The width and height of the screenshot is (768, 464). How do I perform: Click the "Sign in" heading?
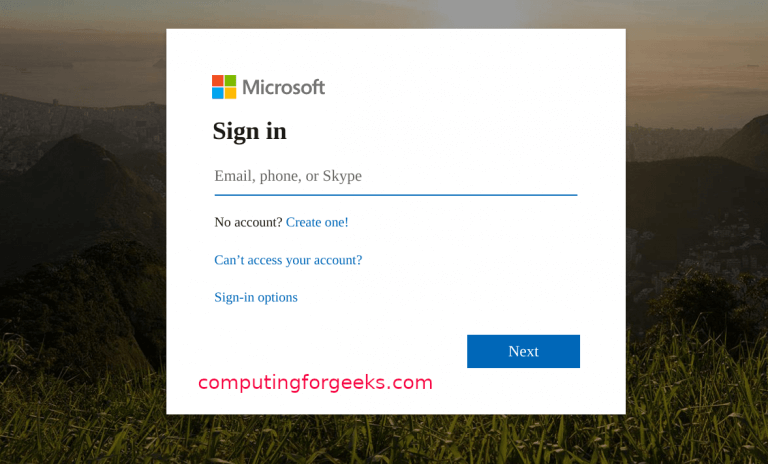[x=249, y=131]
